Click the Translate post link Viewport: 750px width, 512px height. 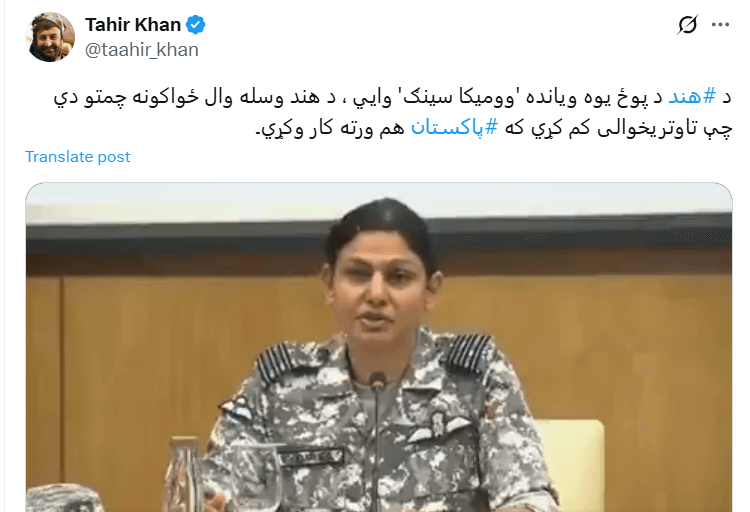(x=77, y=156)
